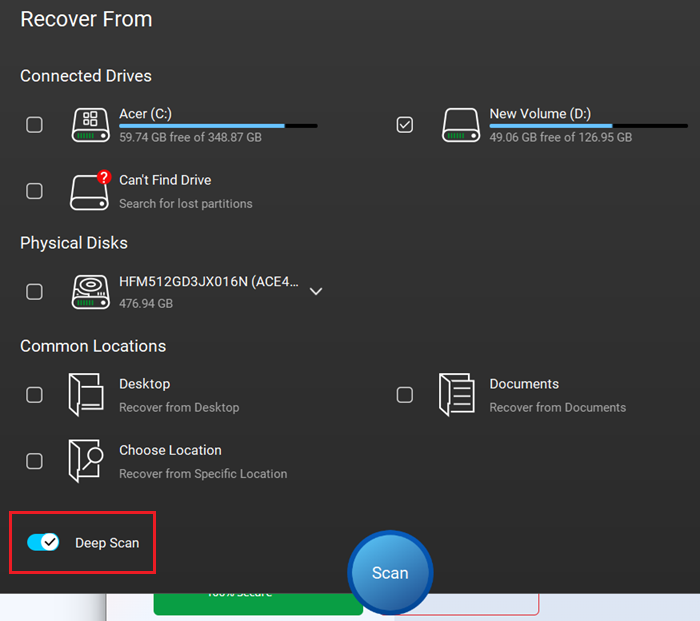
Task: Check the Acer (C:) drive checkbox
Action: 34,125
